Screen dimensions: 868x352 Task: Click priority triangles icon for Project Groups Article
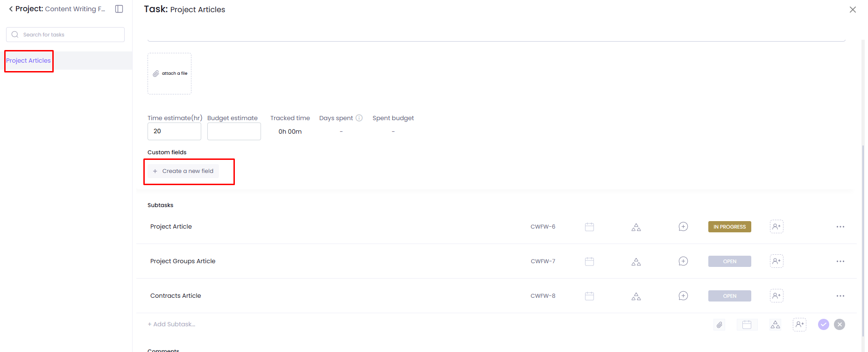click(636, 261)
